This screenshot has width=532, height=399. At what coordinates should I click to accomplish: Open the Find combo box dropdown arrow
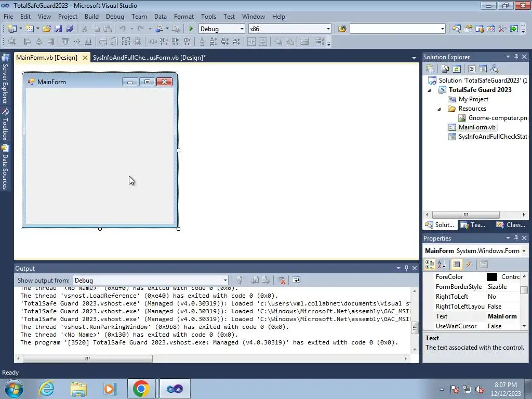point(443,29)
